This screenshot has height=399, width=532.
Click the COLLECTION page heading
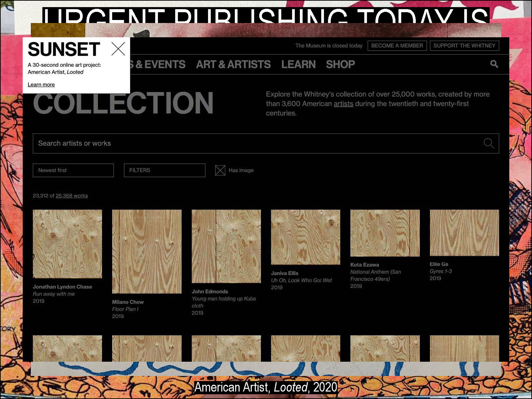click(123, 103)
